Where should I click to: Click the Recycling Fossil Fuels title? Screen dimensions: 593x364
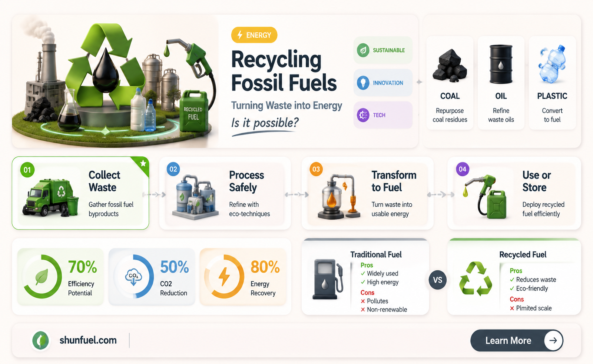coord(284,71)
